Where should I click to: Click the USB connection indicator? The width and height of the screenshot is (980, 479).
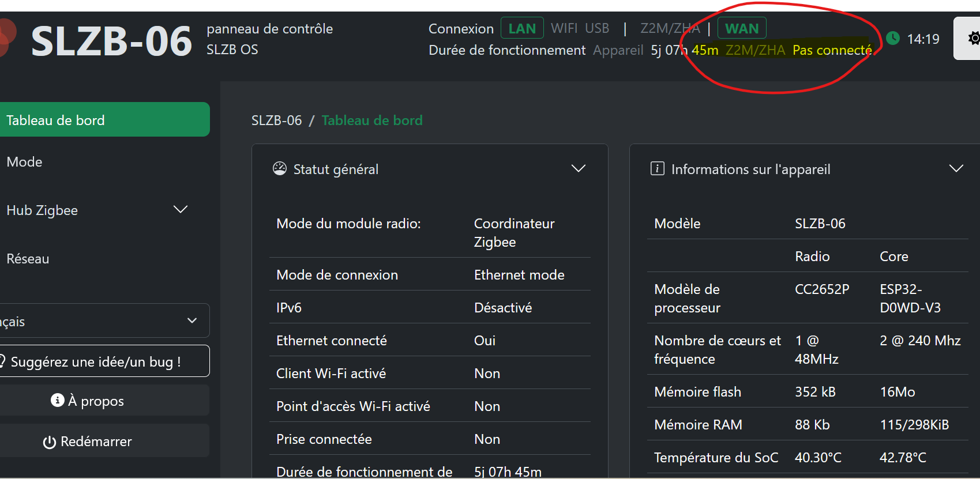tap(597, 28)
